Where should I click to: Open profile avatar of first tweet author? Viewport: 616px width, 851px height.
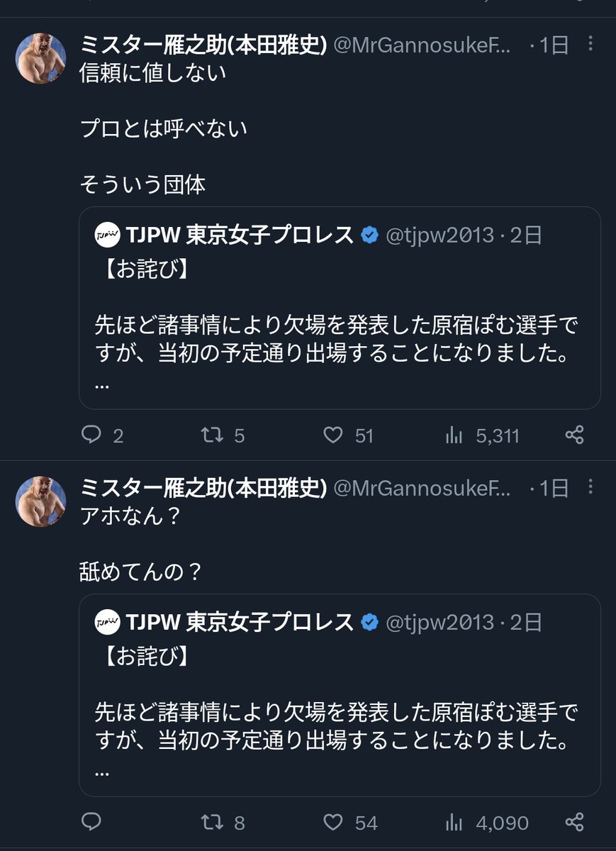pos(41,58)
